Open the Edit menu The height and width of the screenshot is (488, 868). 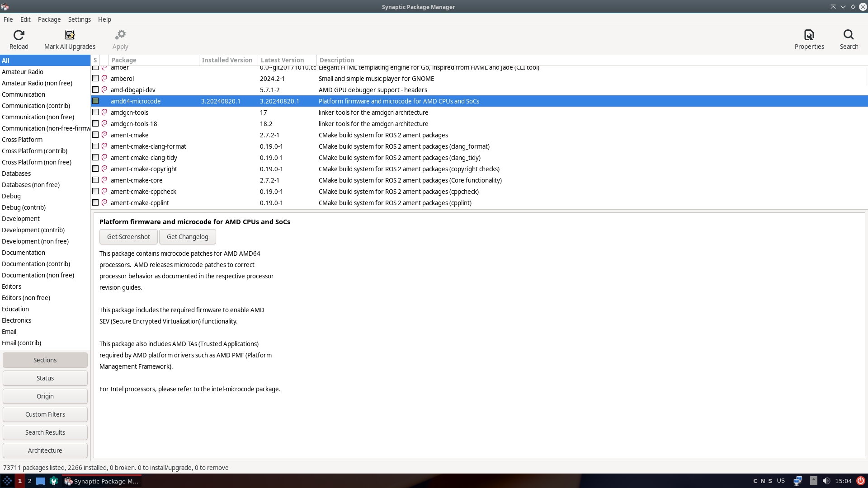pyautogui.click(x=25, y=19)
